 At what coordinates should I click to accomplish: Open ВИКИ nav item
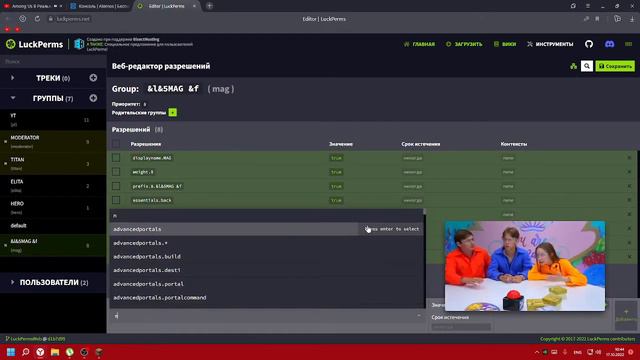click(x=505, y=44)
